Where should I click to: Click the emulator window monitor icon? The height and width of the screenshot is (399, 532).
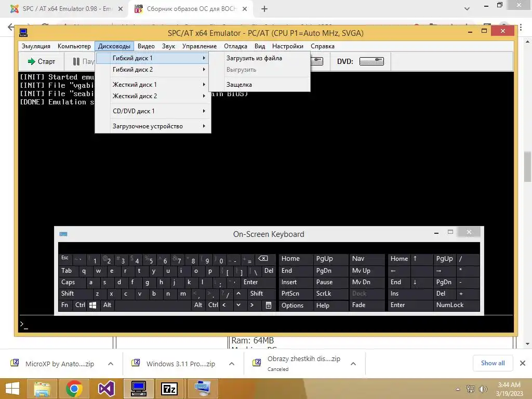[23, 33]
